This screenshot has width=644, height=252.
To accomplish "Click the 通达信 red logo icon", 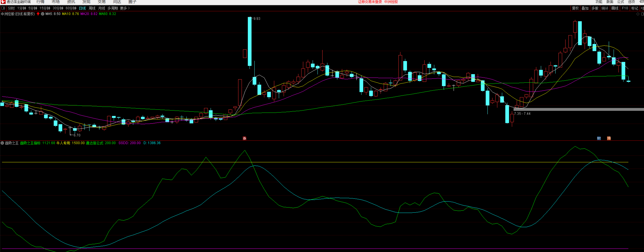I will pos(3,2).
